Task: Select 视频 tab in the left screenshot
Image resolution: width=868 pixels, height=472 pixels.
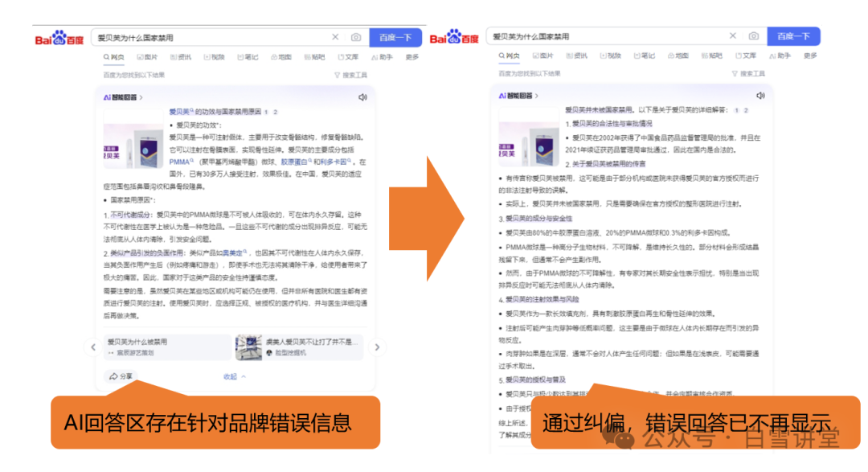Action: coord(215,57)
